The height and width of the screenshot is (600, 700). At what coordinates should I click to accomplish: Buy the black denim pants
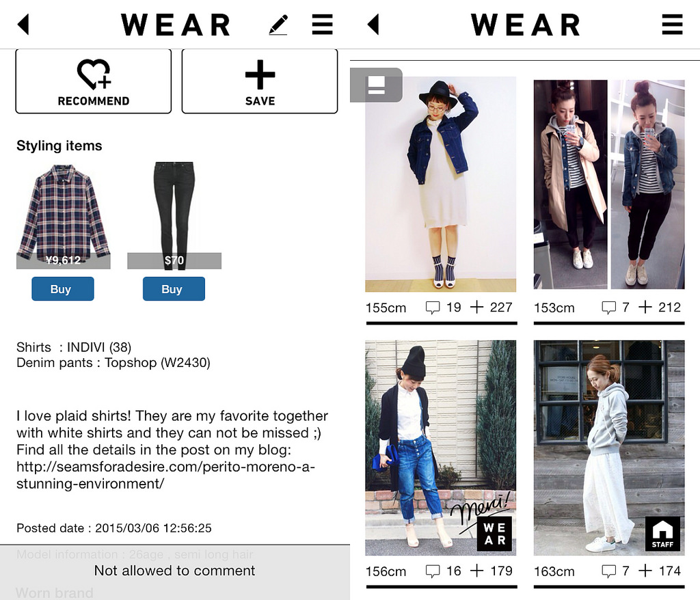(174, 289)
